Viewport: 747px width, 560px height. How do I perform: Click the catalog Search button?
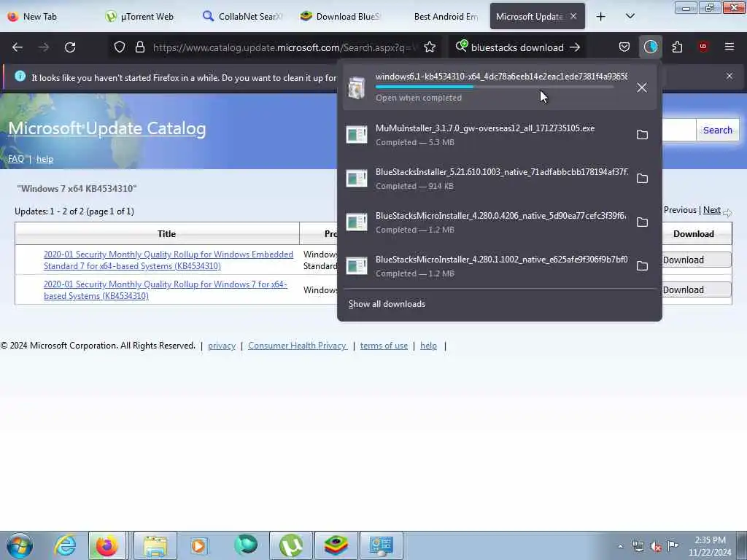[718, 130]
